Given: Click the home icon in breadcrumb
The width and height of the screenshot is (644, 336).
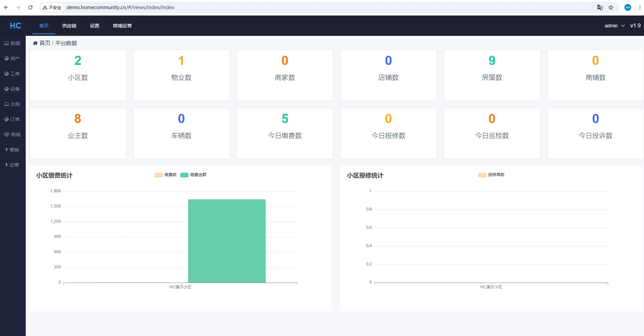Looking at the screenshot, I should [35, 43].
